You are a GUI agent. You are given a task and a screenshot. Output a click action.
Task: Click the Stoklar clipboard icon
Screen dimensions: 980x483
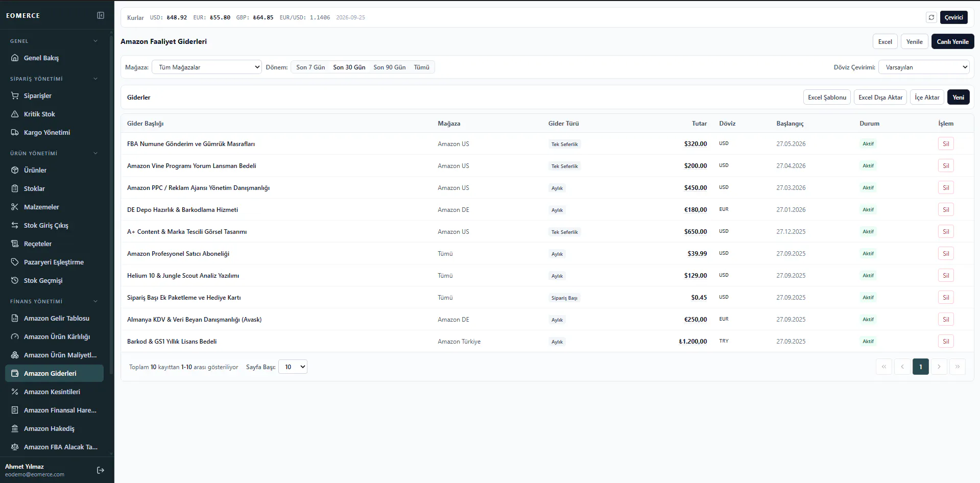(15, 188)
